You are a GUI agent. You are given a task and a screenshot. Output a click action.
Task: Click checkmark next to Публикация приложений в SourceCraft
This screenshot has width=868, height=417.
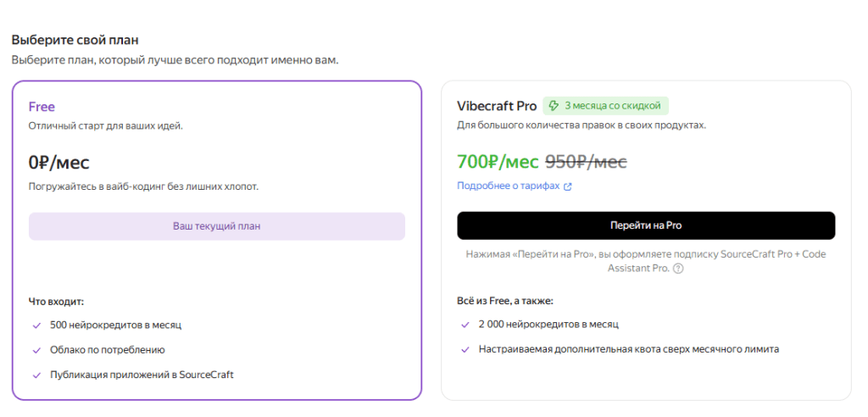(37, 375)
